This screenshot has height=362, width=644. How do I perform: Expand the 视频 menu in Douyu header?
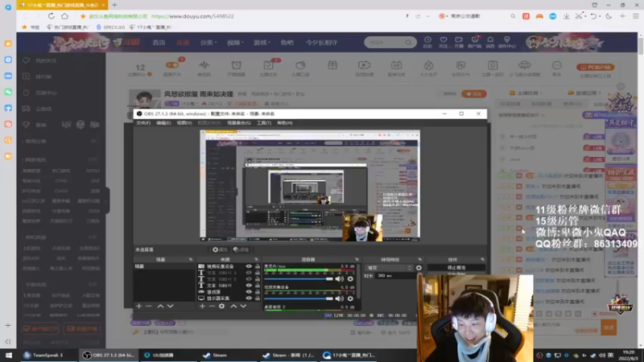click(x=235, y=43)
